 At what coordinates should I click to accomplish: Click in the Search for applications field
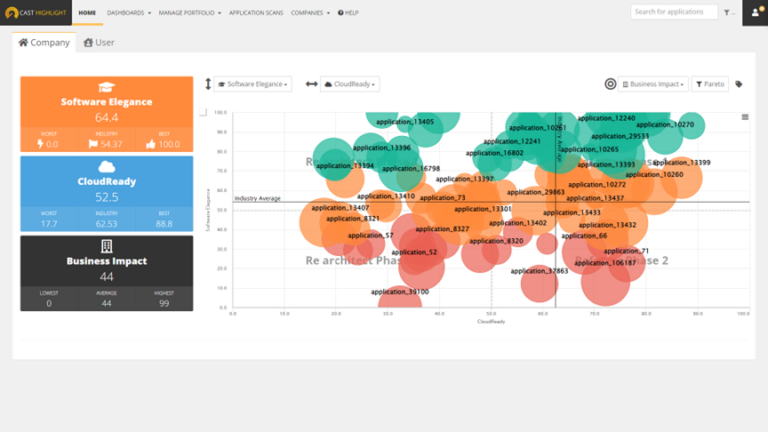[x=674, y=12]
